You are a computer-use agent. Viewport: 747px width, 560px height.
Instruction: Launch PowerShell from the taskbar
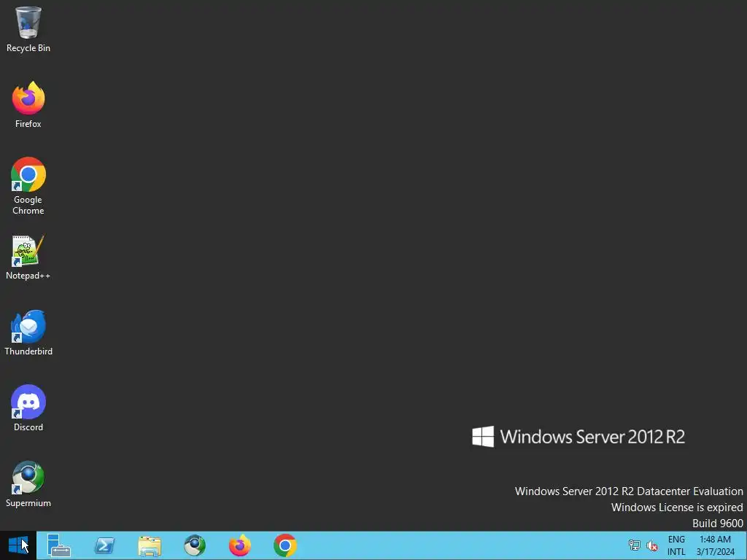pyautogui.click(x=104, y=545)
